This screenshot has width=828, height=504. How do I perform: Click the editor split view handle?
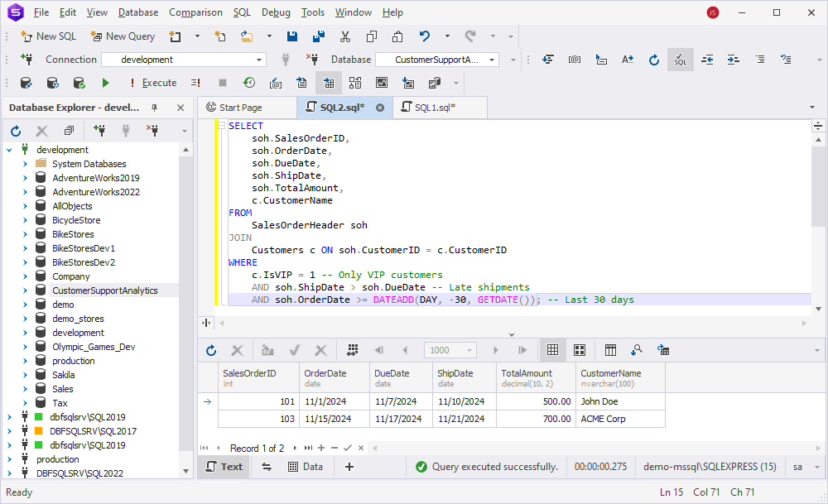(818, 126)
